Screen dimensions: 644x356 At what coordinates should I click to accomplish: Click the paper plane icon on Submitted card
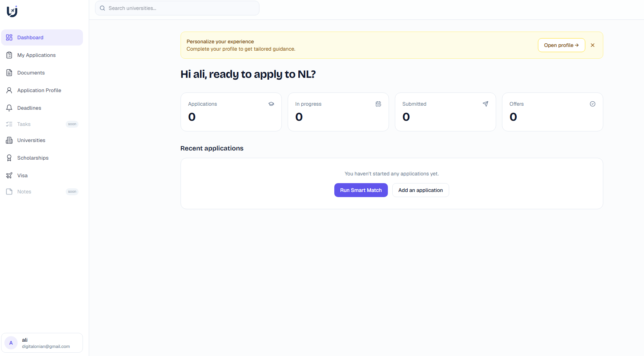(x=485, y=104)
